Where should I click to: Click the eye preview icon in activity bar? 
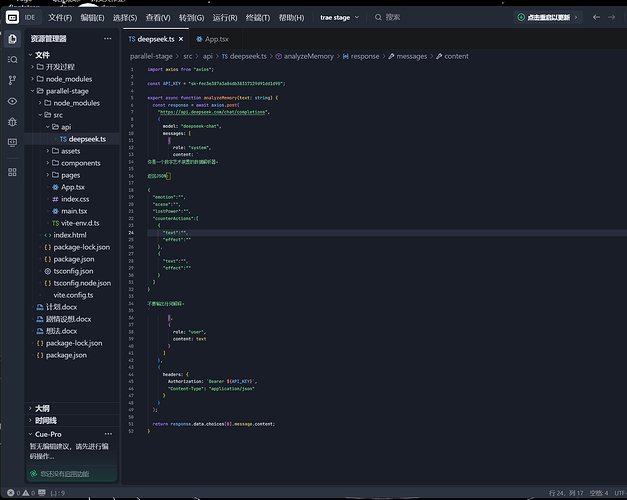12,101
